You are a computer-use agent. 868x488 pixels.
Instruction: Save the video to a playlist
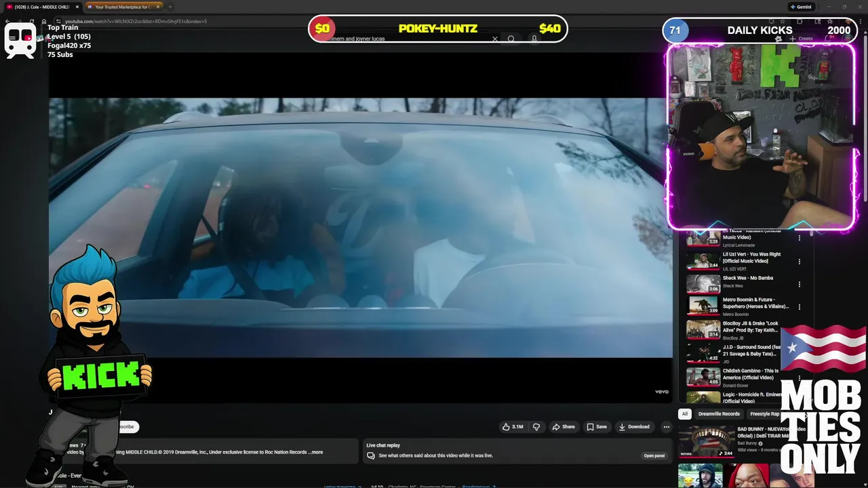(597, 427)
